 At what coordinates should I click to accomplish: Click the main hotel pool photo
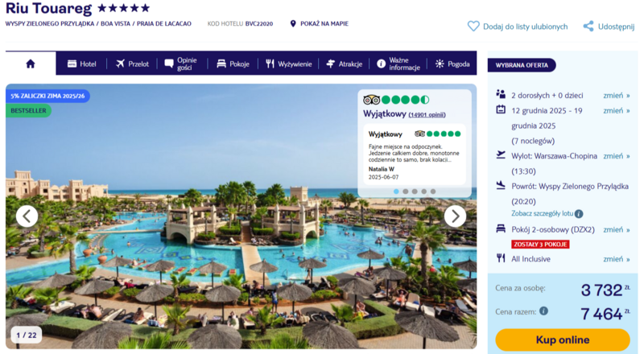coord(241,246)
